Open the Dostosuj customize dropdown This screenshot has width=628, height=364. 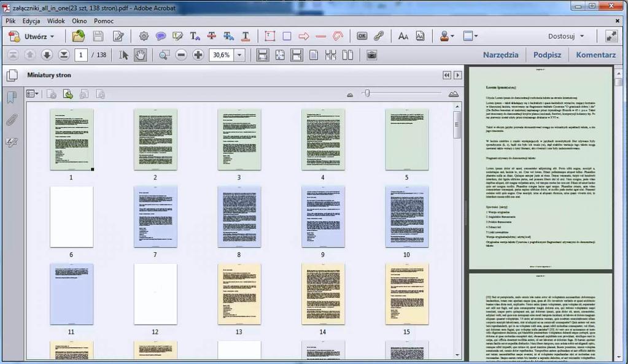566,36
